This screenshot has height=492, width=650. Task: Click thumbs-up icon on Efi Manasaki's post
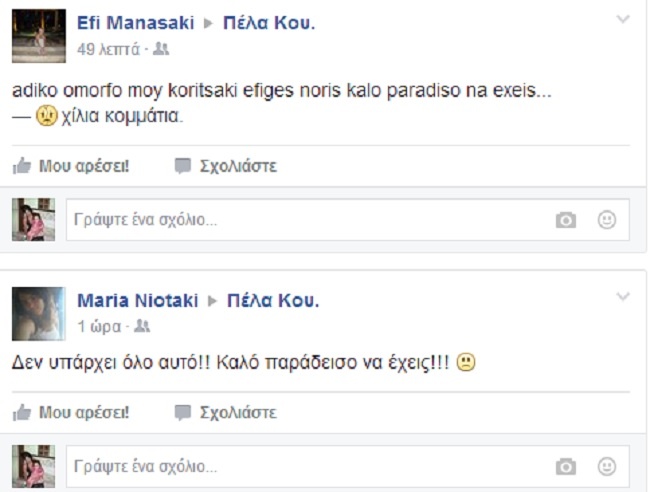pyautogui.click(x=22, y=166)
